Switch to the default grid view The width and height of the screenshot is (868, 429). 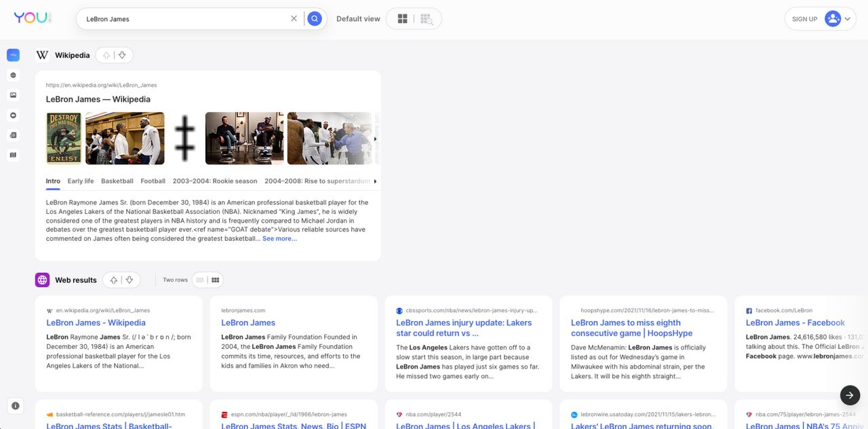(x=402, y=19)
